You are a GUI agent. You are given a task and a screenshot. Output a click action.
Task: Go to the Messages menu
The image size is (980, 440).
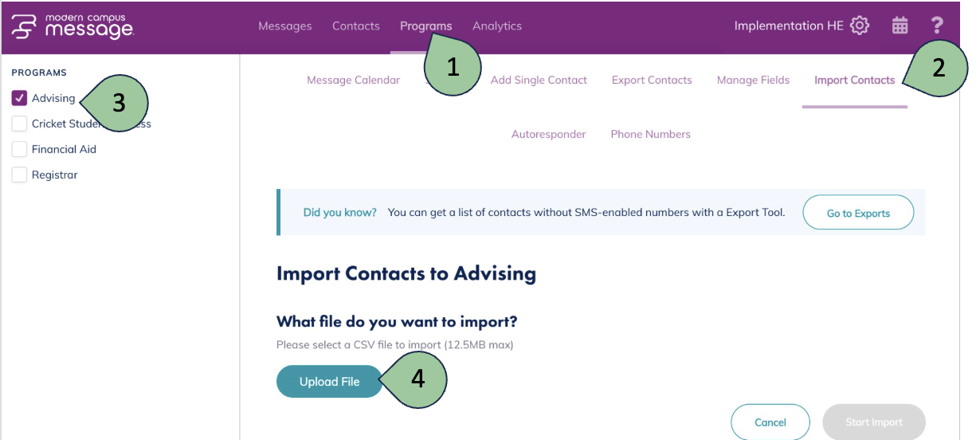[x=285, y=26]
